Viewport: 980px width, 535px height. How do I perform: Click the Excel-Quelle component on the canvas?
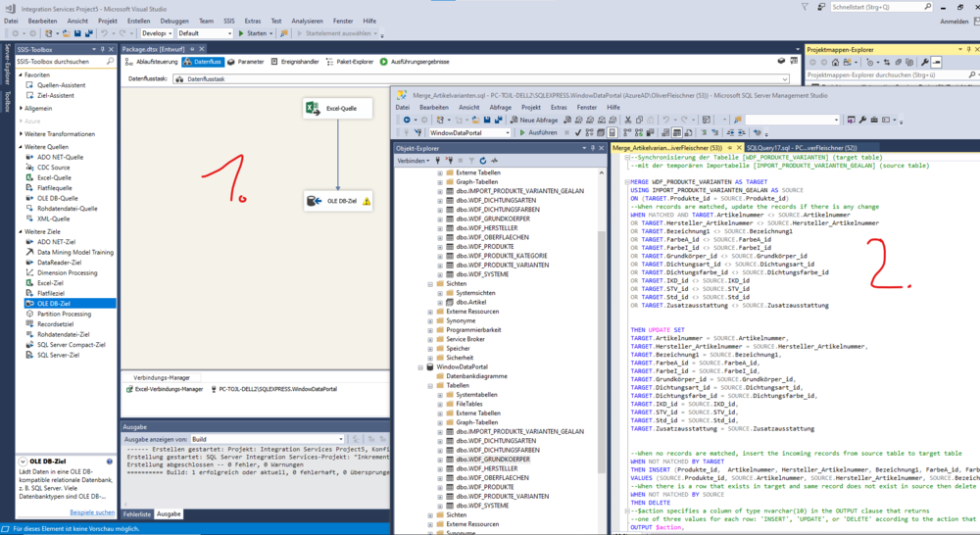pos(338,109)
